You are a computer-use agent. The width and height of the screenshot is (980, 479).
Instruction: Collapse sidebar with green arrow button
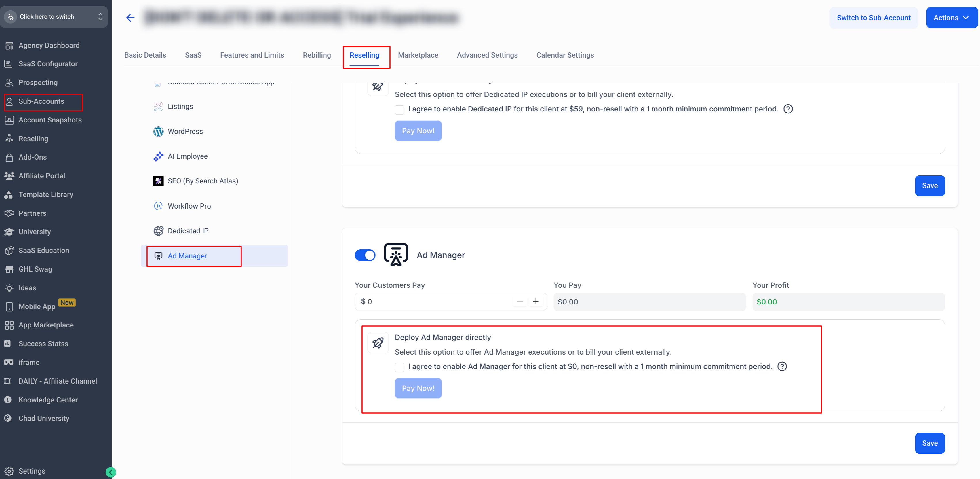110,472
